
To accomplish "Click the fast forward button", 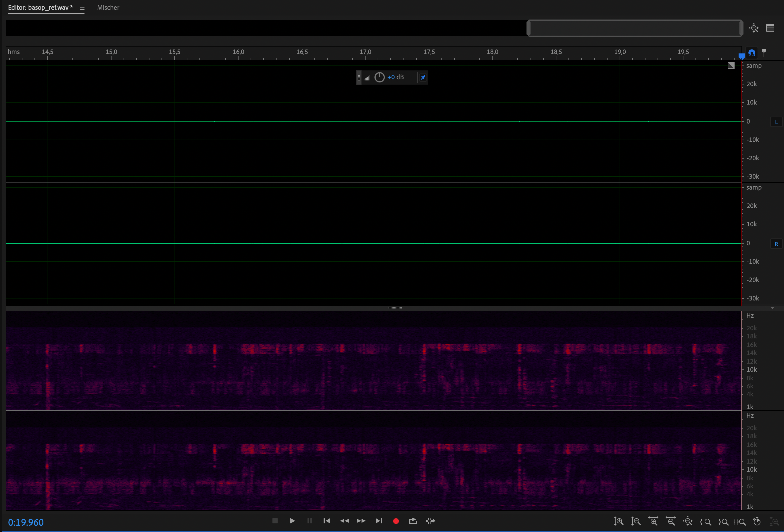I will point(361,521).
